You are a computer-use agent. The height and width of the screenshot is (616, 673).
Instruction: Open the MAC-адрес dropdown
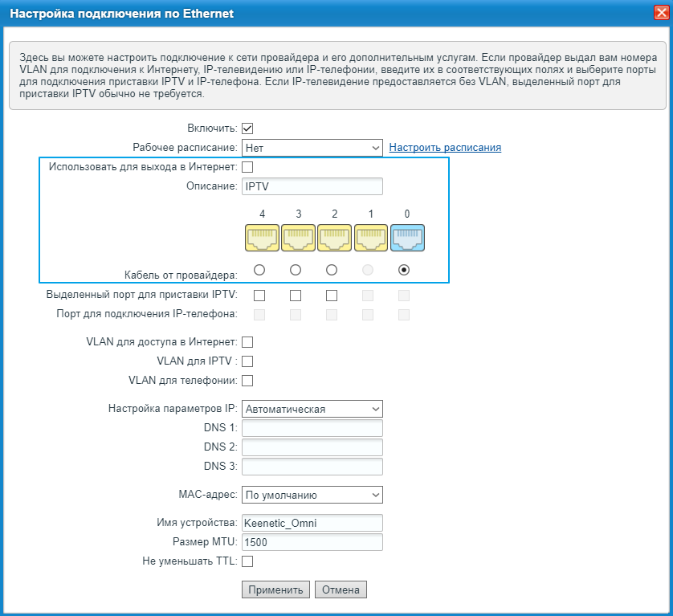click(x=312, y=495)
